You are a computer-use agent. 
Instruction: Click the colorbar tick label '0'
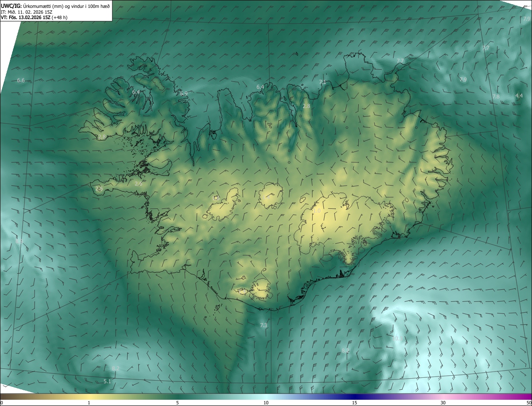[1, 403]
